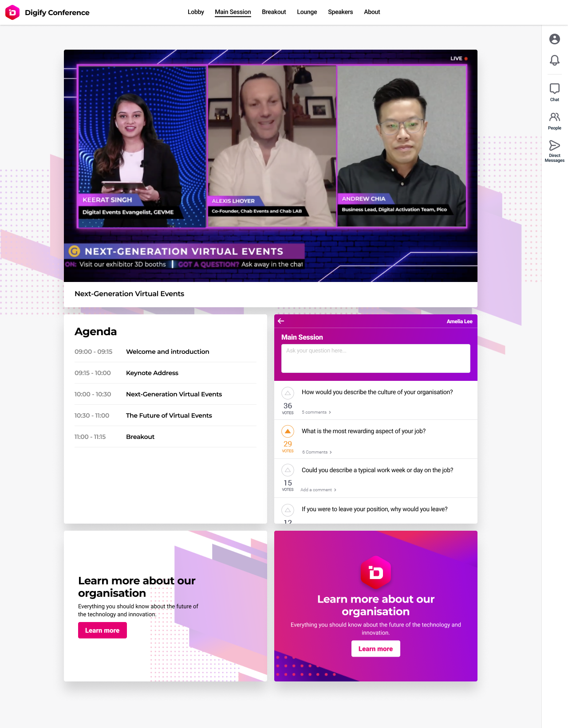Expand 5 comments on culture question
Screen dimensions: 568x728
(316, 412)
